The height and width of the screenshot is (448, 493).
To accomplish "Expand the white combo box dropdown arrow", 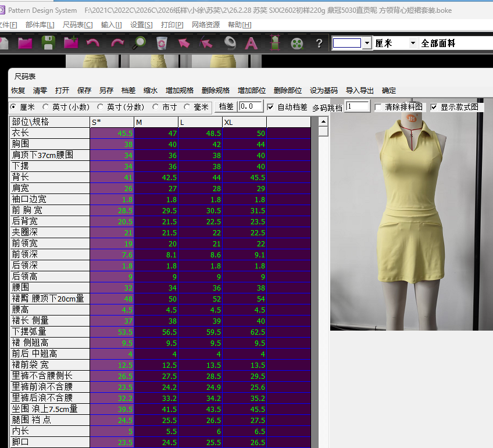I will 366,44.
